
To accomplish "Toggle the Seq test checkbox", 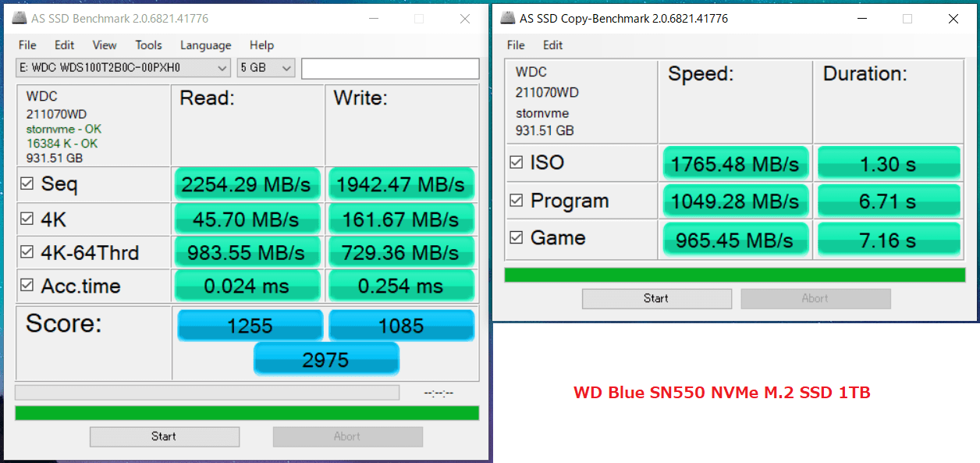I will [27, 184].
